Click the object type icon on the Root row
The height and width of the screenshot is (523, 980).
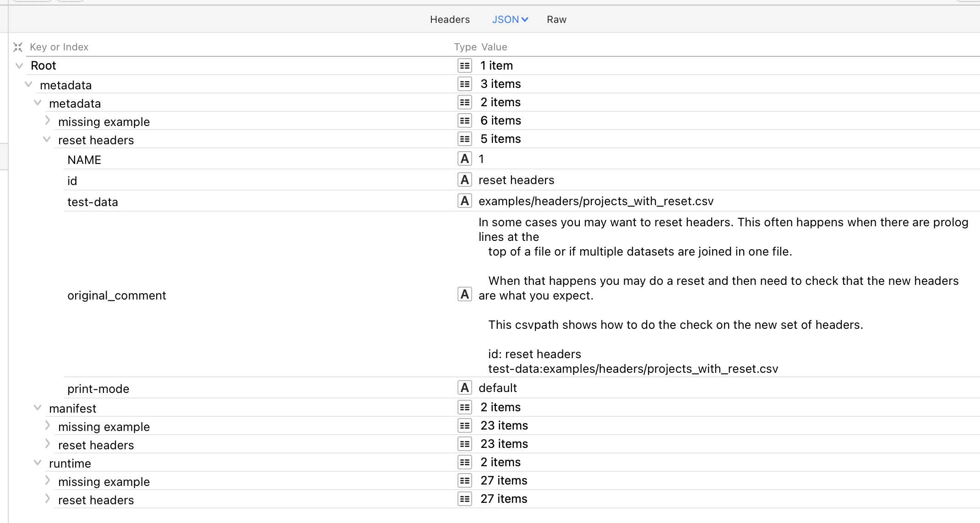click(x=464, y=65)
